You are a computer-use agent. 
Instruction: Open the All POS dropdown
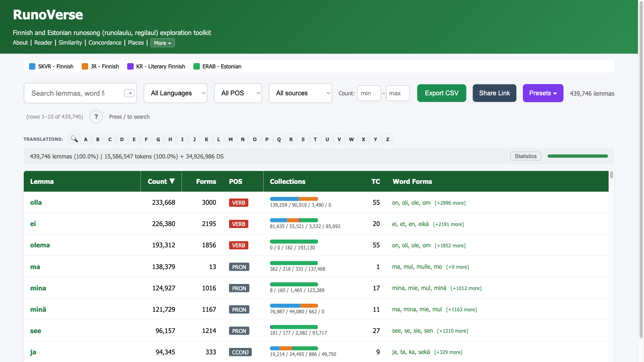tap(238, 93)
